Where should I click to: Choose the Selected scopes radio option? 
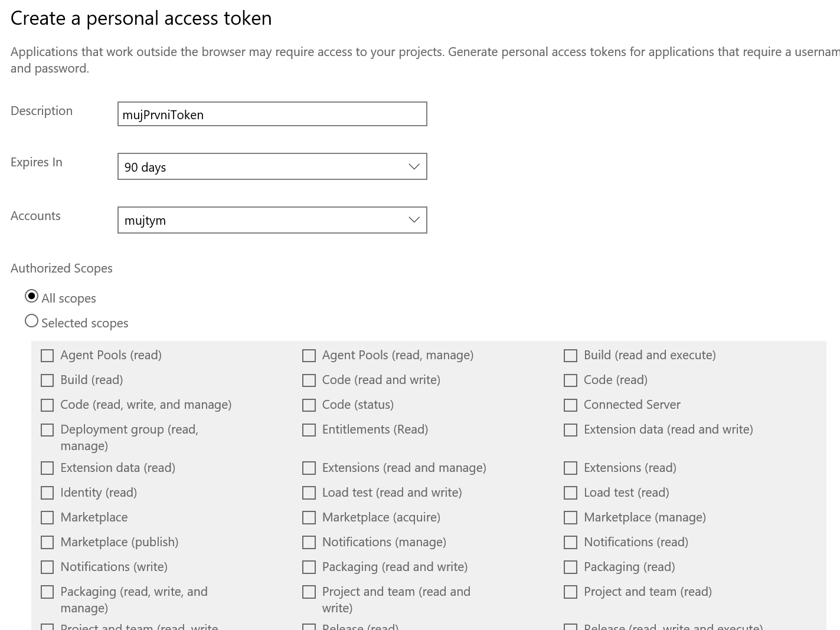(x=31, y=321)
